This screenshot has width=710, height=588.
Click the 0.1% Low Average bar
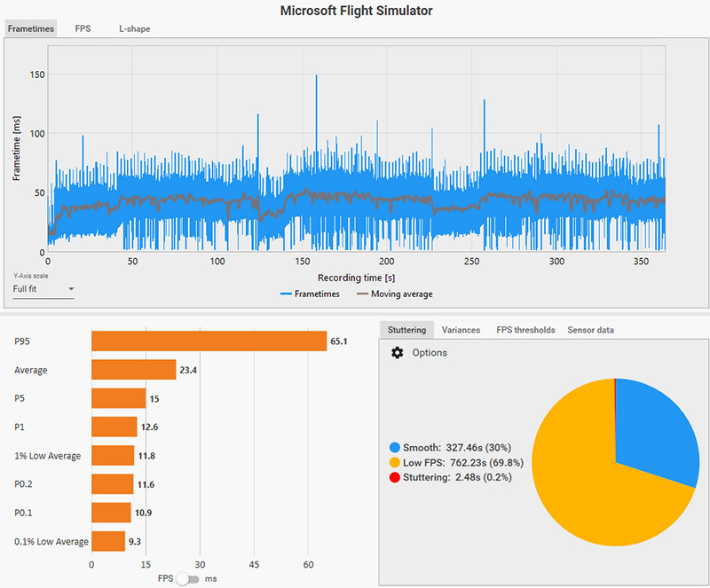click(x=108, y=541)
